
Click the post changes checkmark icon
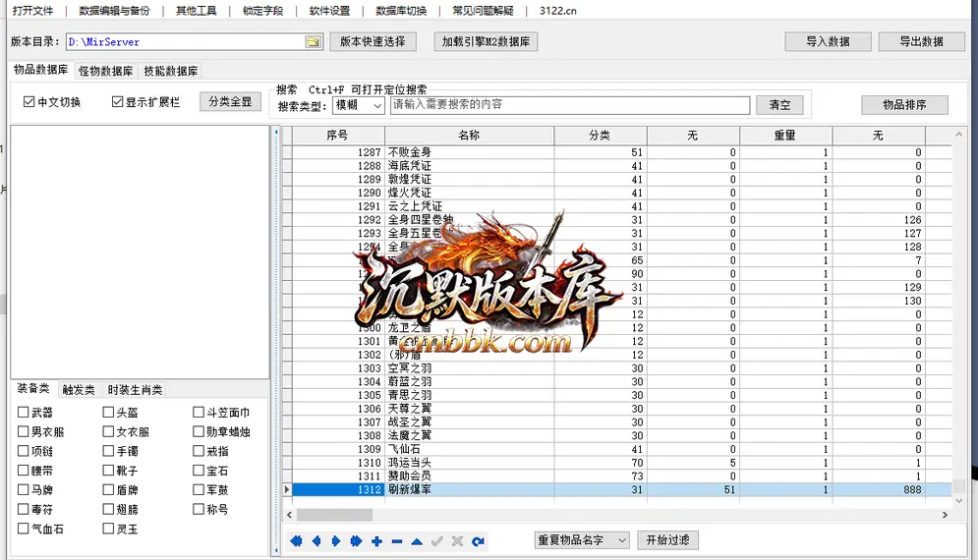(437, 541)
